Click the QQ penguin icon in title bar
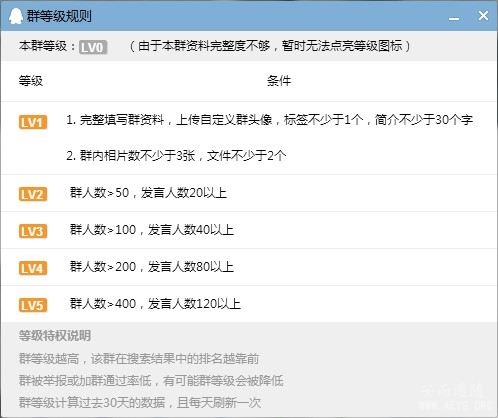 tap(15, 16)
